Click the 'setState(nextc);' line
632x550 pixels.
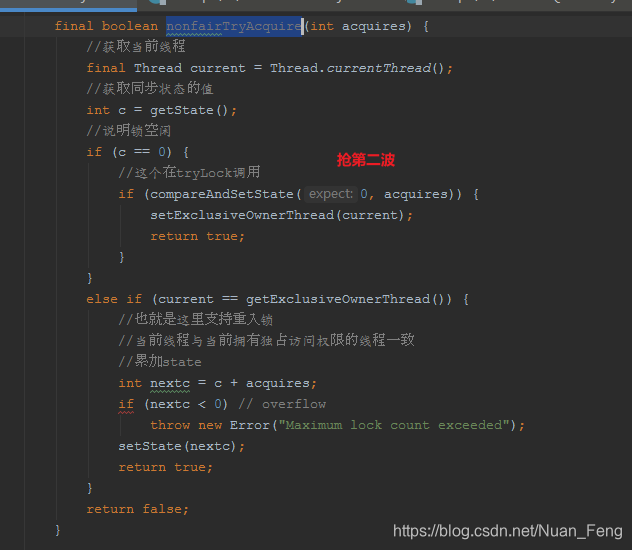181,446
